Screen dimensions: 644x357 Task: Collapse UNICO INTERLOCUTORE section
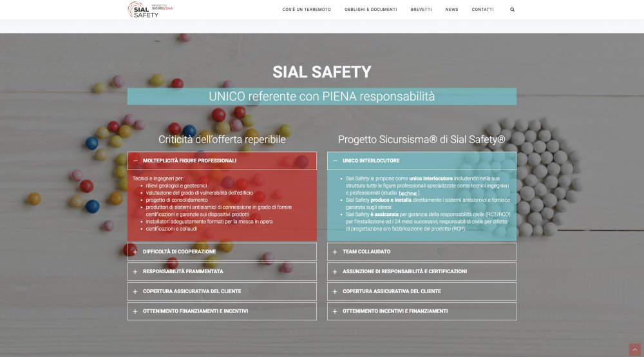point(422,160)
